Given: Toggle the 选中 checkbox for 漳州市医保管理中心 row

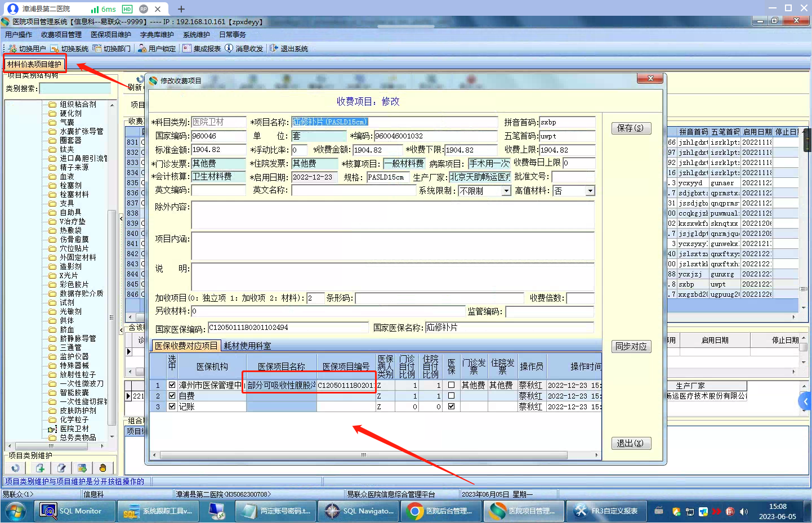Looking at the screenshot, I should tap(172, 386).
